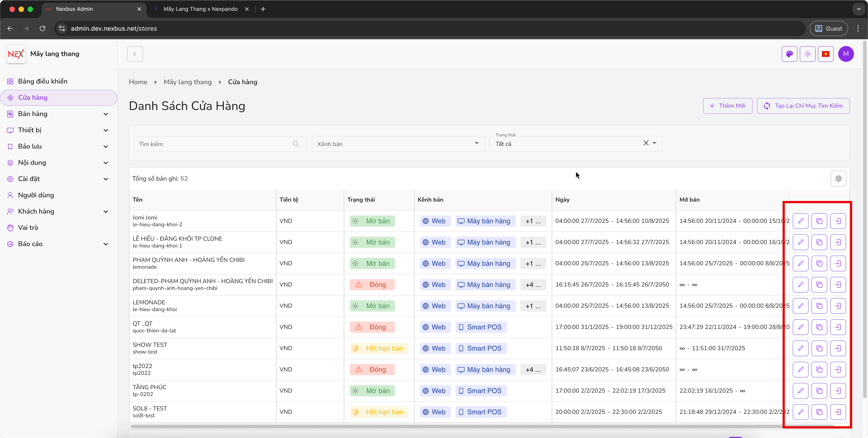Click the Tìm kiếm search field
868x438 pixels.
(x=216, y=144)
